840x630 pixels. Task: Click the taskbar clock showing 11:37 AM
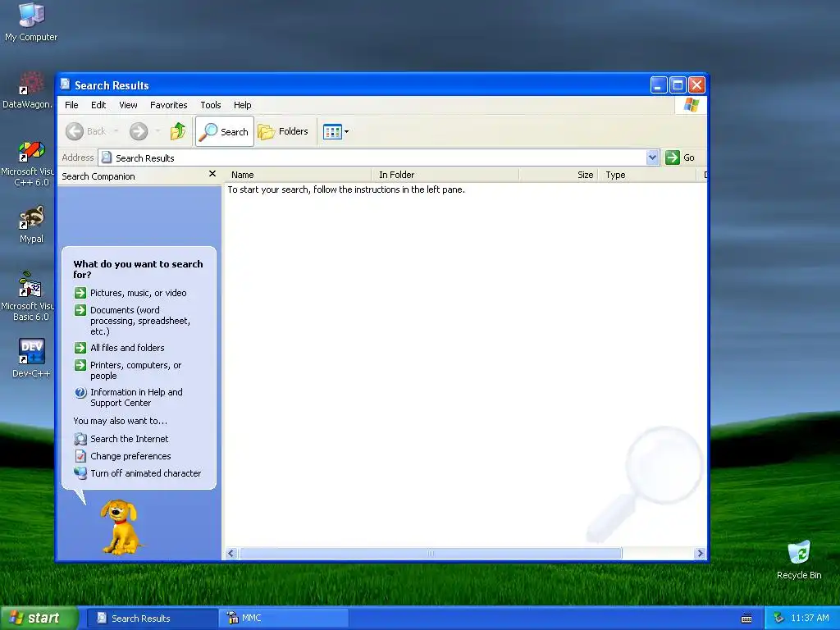coord(810,619)
